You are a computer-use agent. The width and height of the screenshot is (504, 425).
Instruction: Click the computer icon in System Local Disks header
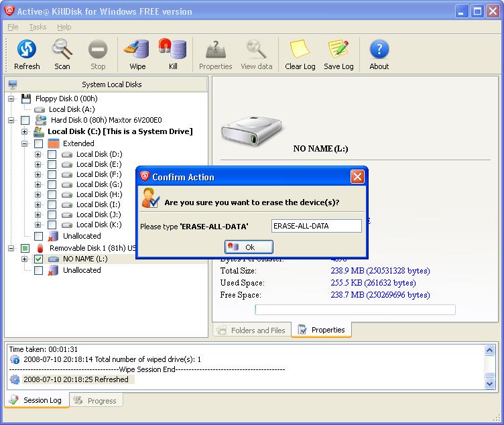tap(13, 84)
